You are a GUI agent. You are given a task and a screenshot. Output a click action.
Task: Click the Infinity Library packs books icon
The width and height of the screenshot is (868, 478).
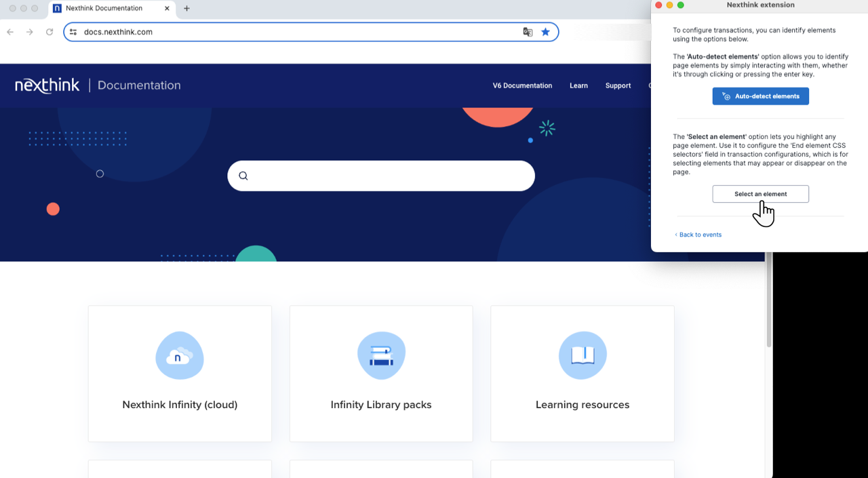click(x=381, y=355)
